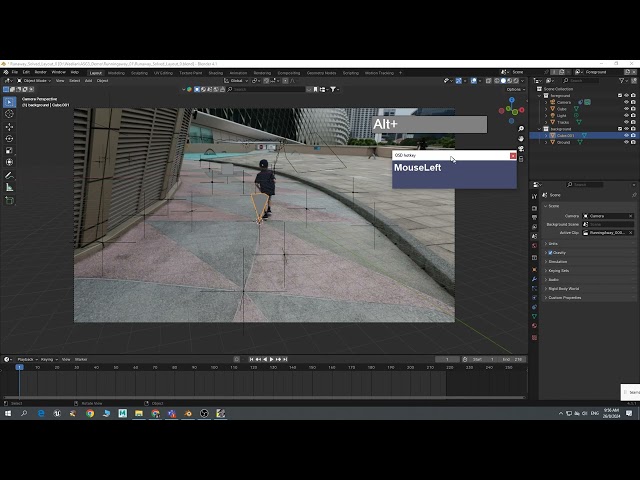Hide Light object via eye icon
The width and height of the screenshot is (640, 480).
[627, 116]
